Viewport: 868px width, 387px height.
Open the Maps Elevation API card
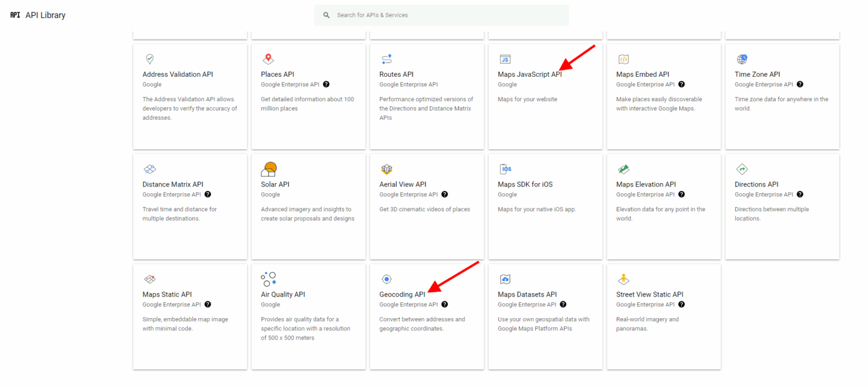click(663, 206)
